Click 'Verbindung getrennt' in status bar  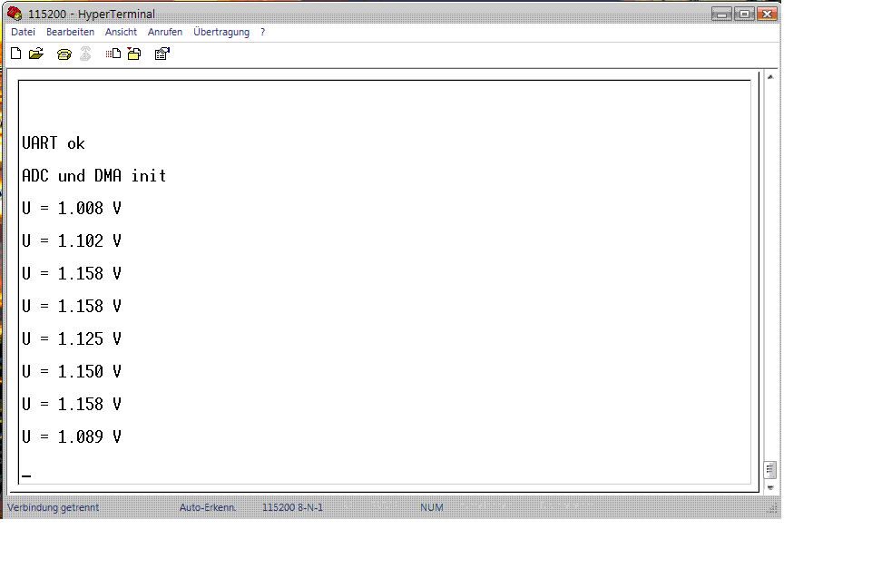tap(54, 507)
